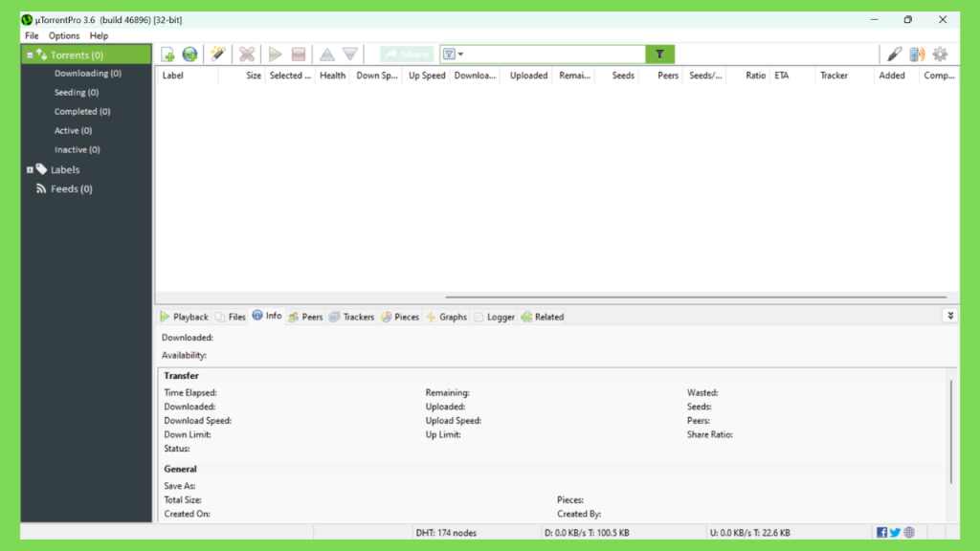
Task: Click the Create New Torrent wand icon
Action: click(217, 55)
